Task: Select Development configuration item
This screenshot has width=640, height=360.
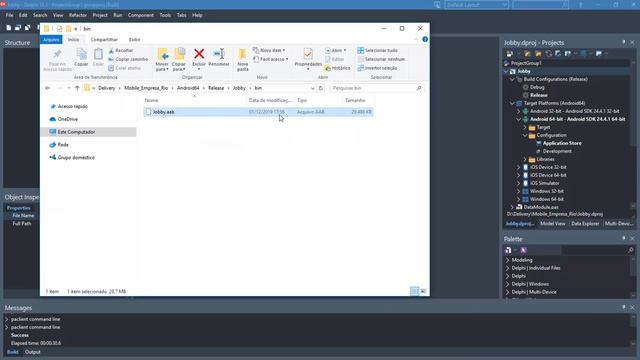Action: (557, 151)
